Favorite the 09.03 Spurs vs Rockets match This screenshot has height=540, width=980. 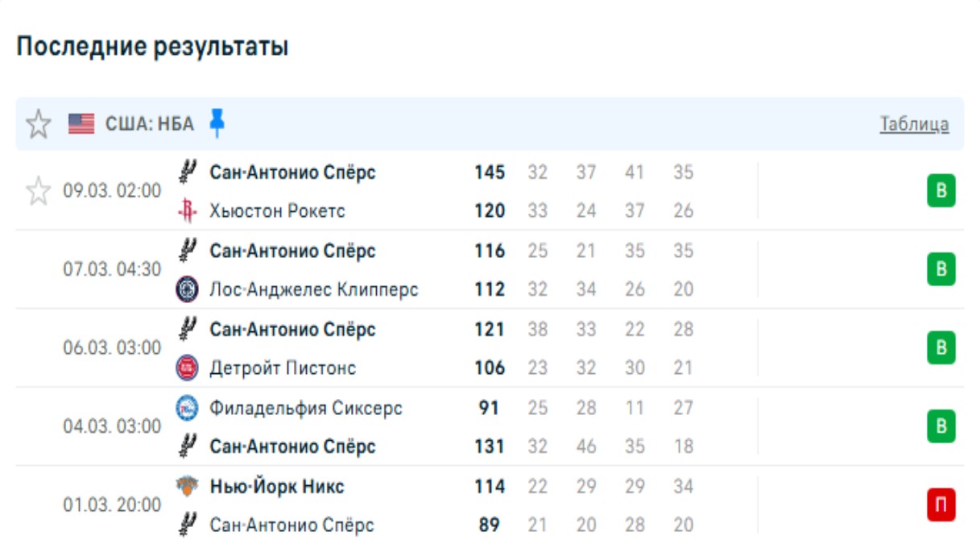point(38,192)
